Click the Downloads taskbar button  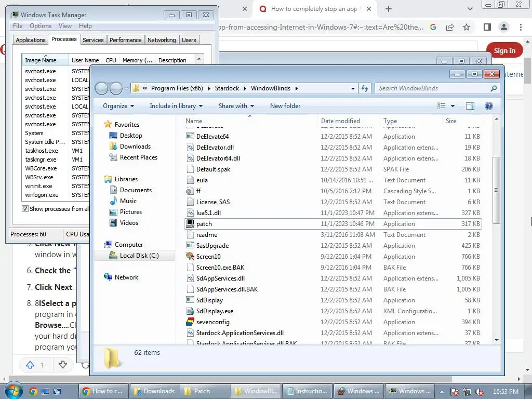point(154,391)
